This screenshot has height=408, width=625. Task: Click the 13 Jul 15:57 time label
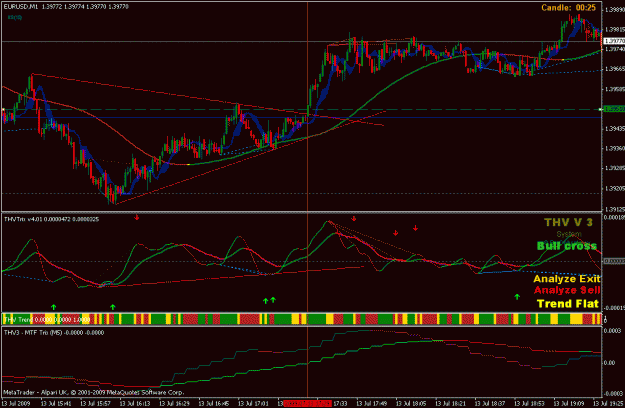[95, 403]
